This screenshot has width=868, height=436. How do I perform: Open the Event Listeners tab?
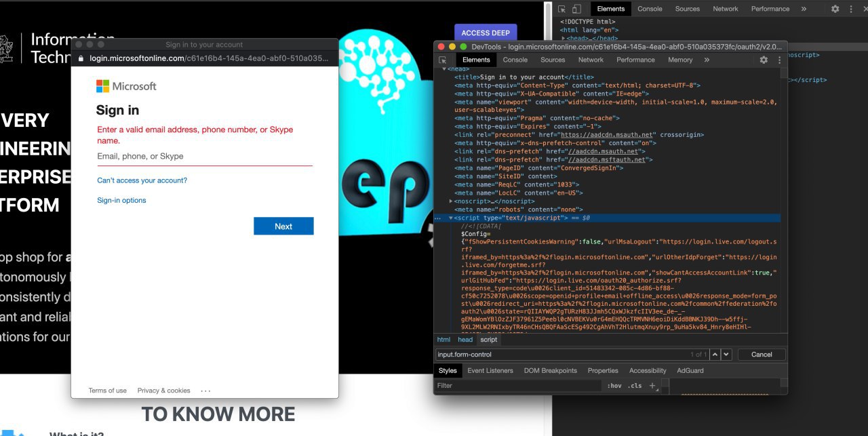pyautogui.click(x=490, y=371)
